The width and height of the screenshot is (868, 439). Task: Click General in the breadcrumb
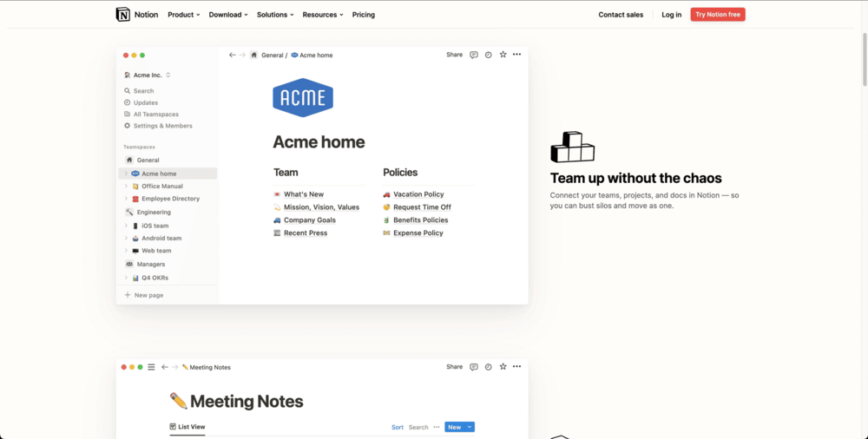point(273,56)
